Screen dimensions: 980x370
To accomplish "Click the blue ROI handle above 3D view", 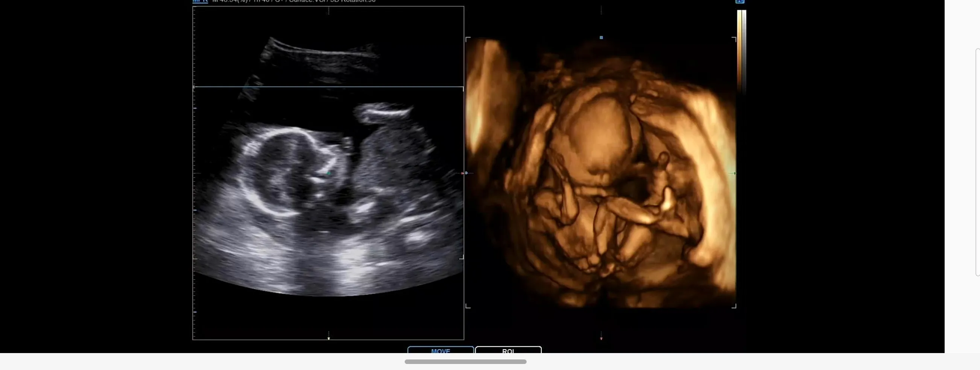I will (x=601, y=38).
